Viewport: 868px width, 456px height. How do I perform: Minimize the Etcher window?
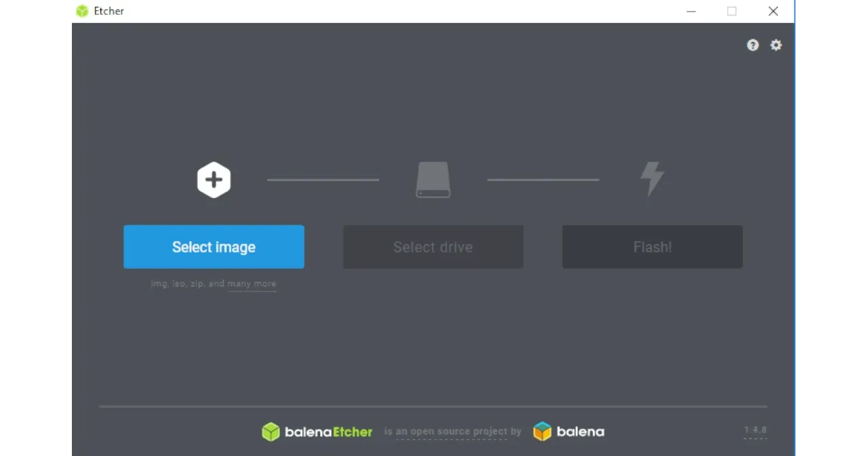[x=691, y=11]
